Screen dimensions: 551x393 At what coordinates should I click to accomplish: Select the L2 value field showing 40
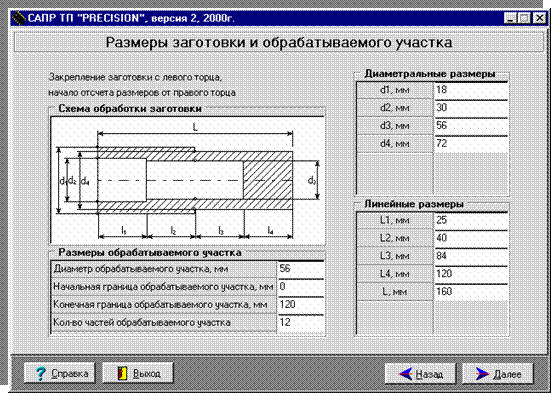click(x=471, y=239)
